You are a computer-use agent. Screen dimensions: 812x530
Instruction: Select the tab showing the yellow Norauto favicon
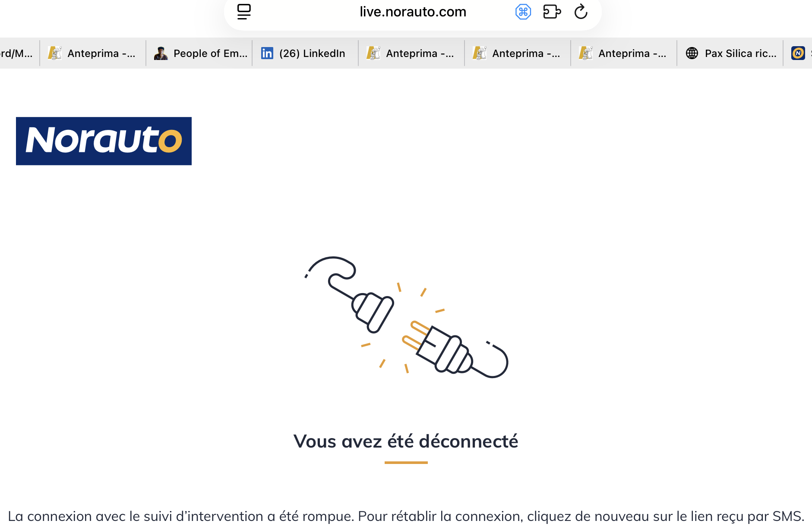[x=799, y=53]
